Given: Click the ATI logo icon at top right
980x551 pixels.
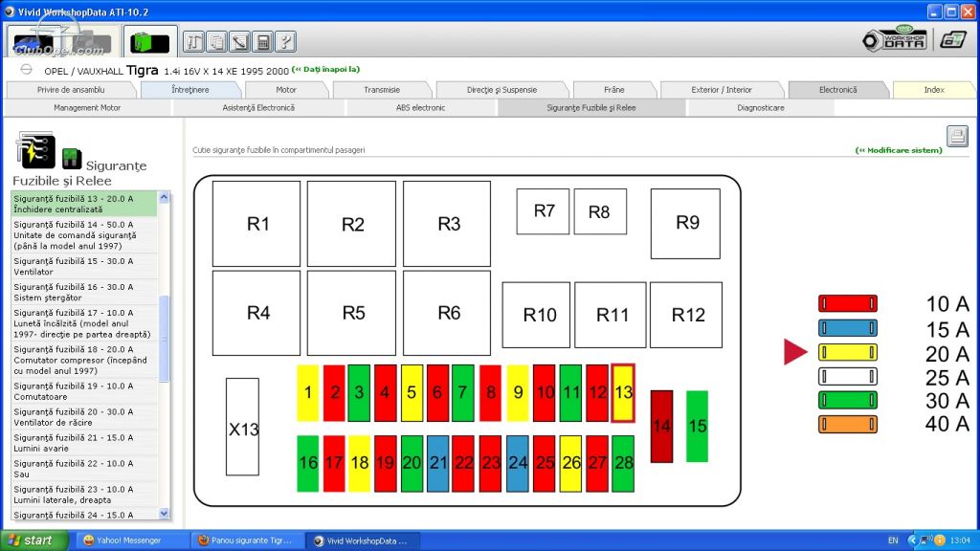Looking at the screenshot, I should pyautogui.click(x=952, y=40).
